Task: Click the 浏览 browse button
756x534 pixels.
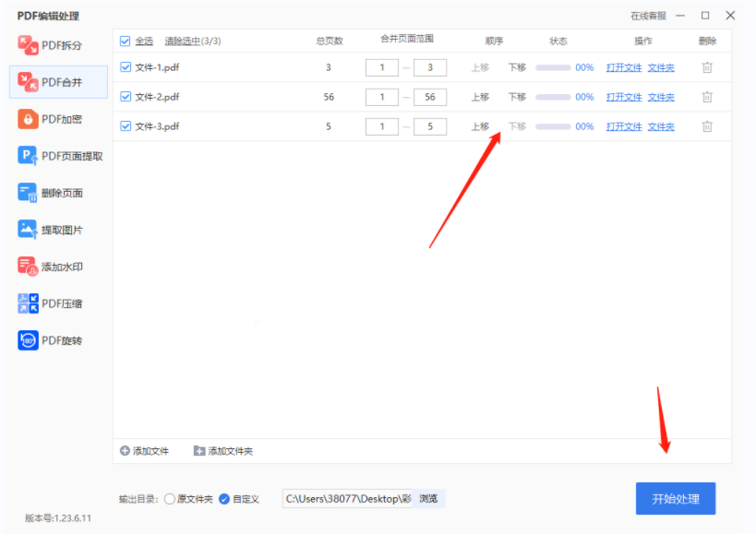Action: coord(428,498)
